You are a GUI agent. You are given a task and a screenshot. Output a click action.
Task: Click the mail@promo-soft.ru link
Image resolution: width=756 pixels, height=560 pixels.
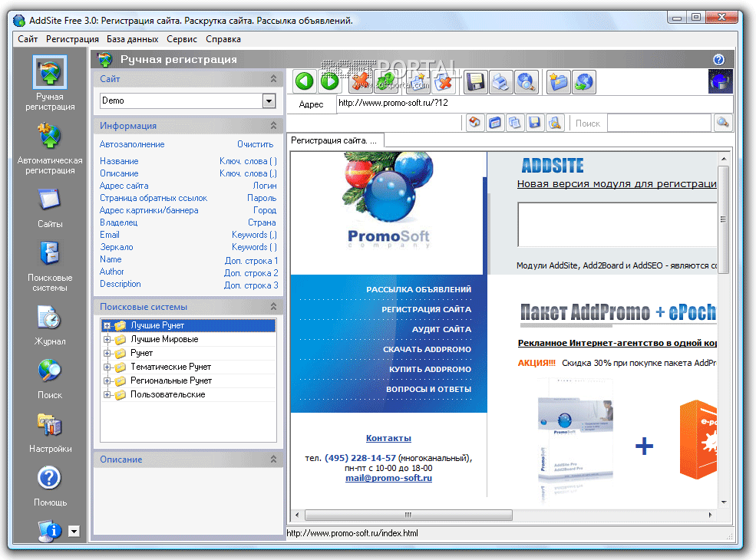(x=388, y=478)
